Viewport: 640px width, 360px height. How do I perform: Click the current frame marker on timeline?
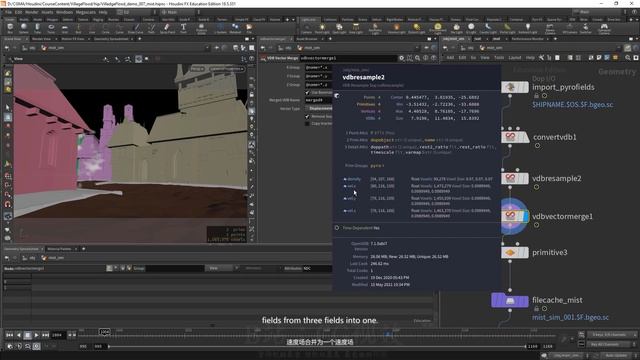click(x=104, y=332)
